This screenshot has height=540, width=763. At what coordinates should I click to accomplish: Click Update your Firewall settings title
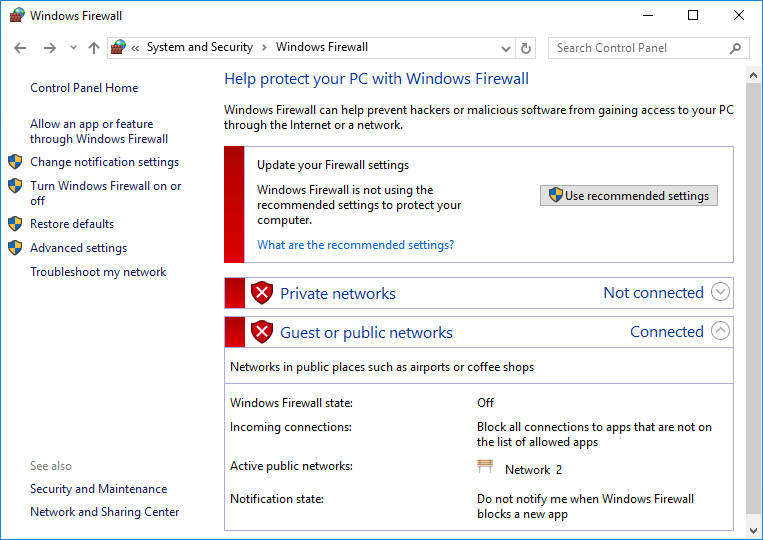pyautogui.click(x=333, y=165)
